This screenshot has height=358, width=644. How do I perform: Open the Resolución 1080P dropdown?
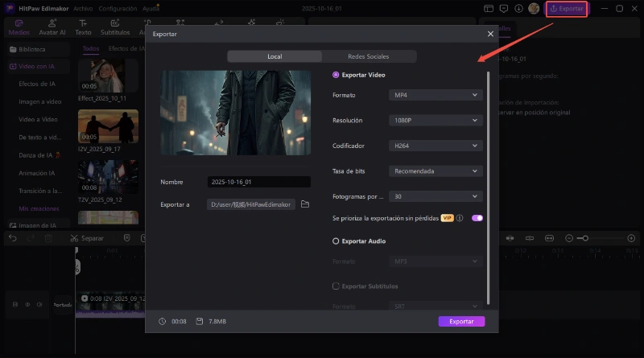click(436, 121)
